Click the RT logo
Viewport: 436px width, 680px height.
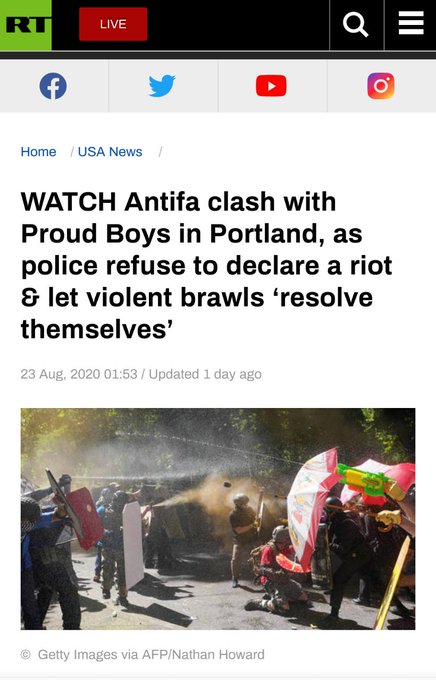pos(26,25)
